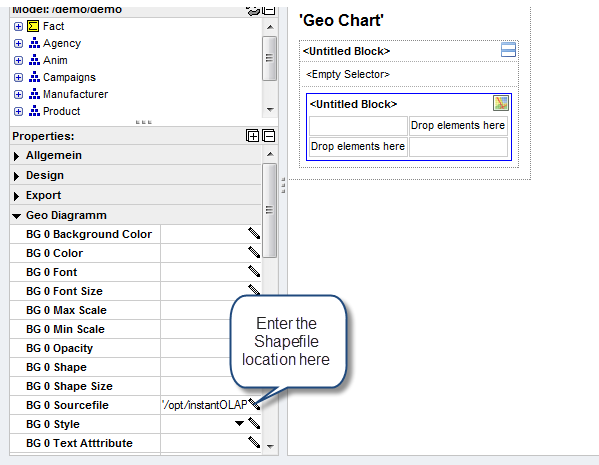The width and height of the screenshot is (599, 465).
Task: Click the BG 0 Sourcefile value field
Action: [204, 405]
